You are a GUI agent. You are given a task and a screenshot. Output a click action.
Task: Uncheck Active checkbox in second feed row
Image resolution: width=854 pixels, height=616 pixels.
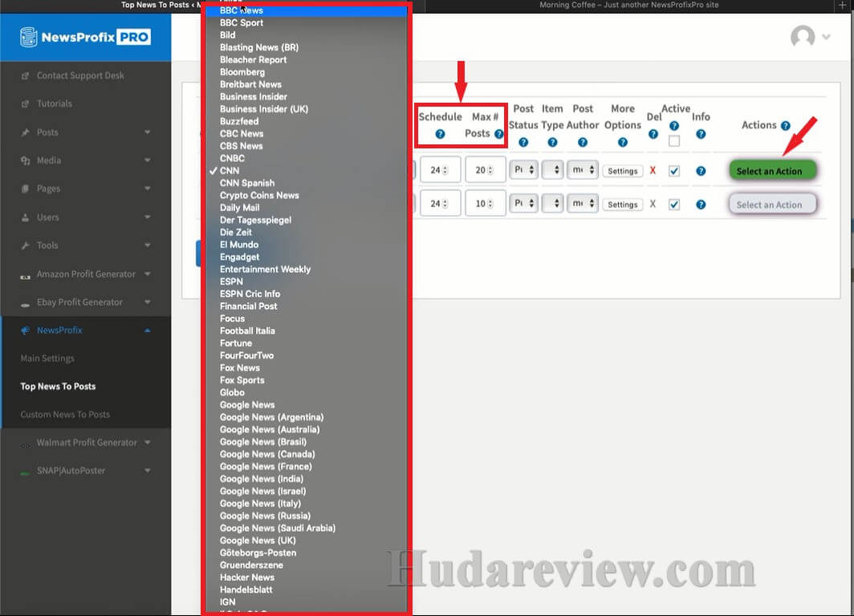click(674, 205)
